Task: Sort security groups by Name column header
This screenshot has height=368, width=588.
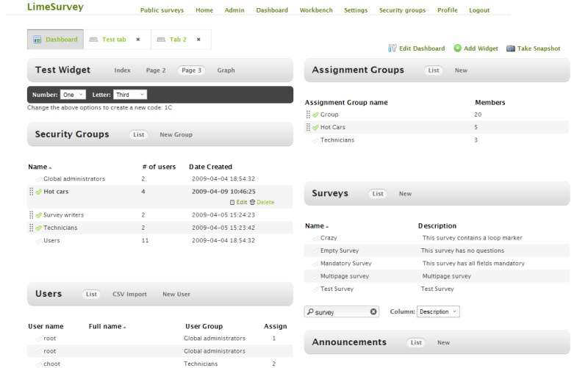Action: pyautogui.click(x=37, y=167)
